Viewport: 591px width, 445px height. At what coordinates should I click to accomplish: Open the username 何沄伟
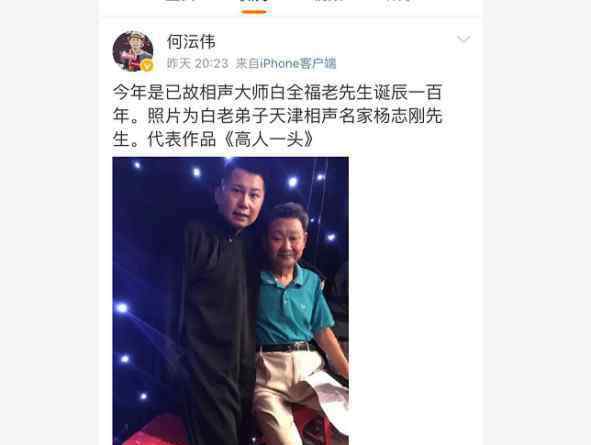point(191,41)
